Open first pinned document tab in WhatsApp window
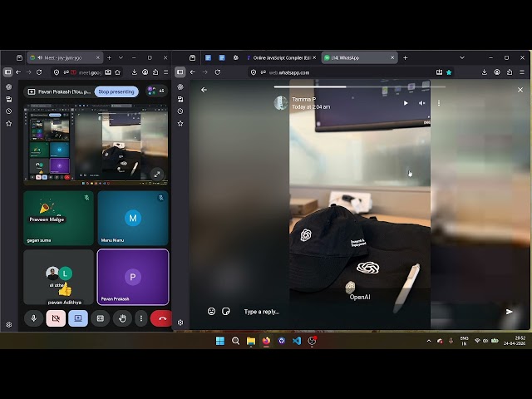532x399 pixels. pyautogui.click(x=208, y=57)
